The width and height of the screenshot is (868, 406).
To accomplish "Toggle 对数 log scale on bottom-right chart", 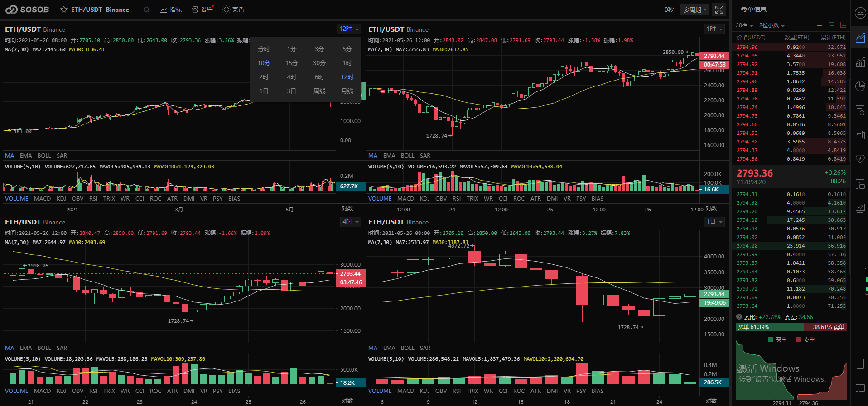I will click(711, 401).
